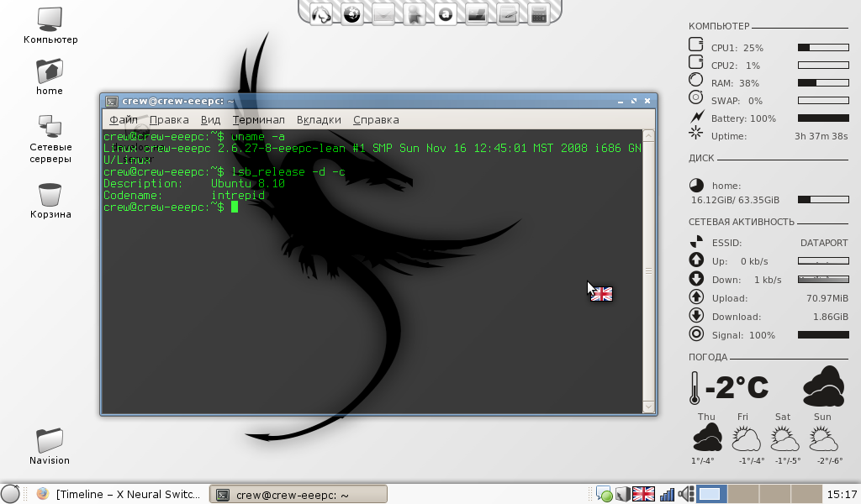Open the main menu button on the panel
Viewport: 861px width, 504px height.
(x=9, y=494)
